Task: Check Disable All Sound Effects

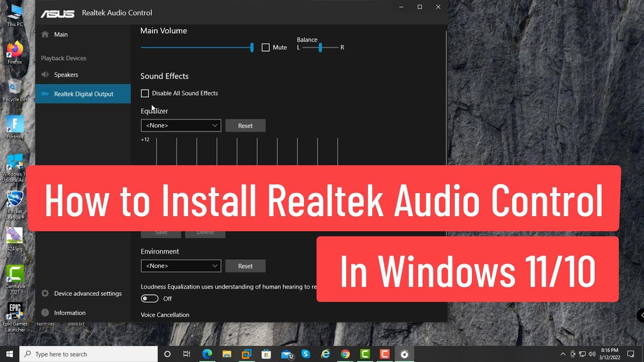Action: pyautogui.click(x=145, y=93)
